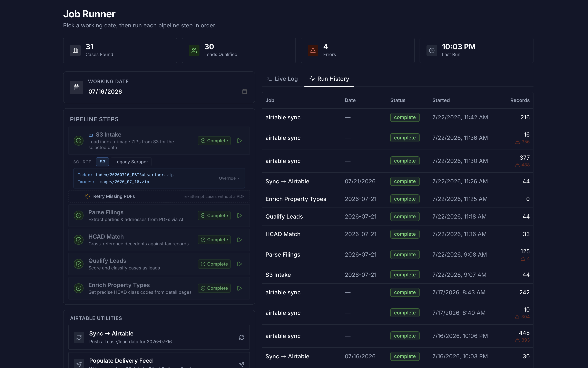
Task: Click the Retry Missing PDFs button
Action: [159, 196]
